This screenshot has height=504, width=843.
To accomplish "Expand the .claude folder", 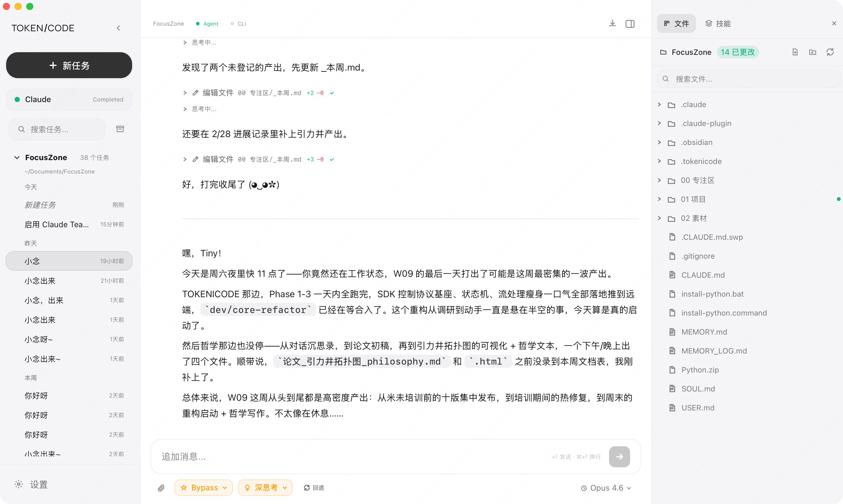I will click(659, 105).
